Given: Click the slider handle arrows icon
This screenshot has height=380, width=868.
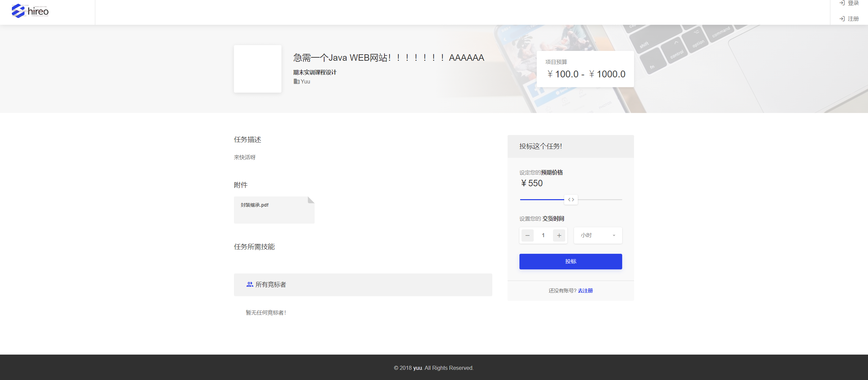Looking at the screenshot, I should click(x=571, y=199).
